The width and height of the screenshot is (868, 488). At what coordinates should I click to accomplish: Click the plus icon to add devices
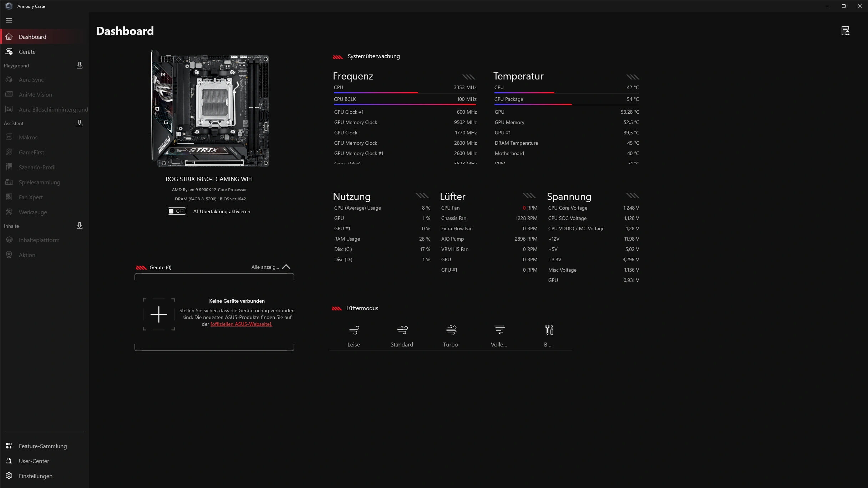pos(159,314)
